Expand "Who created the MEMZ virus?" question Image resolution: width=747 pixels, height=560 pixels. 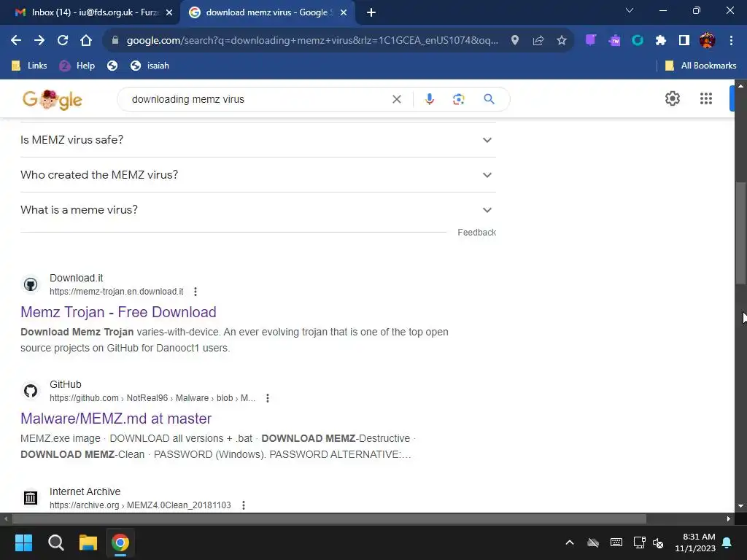[258, 175]
